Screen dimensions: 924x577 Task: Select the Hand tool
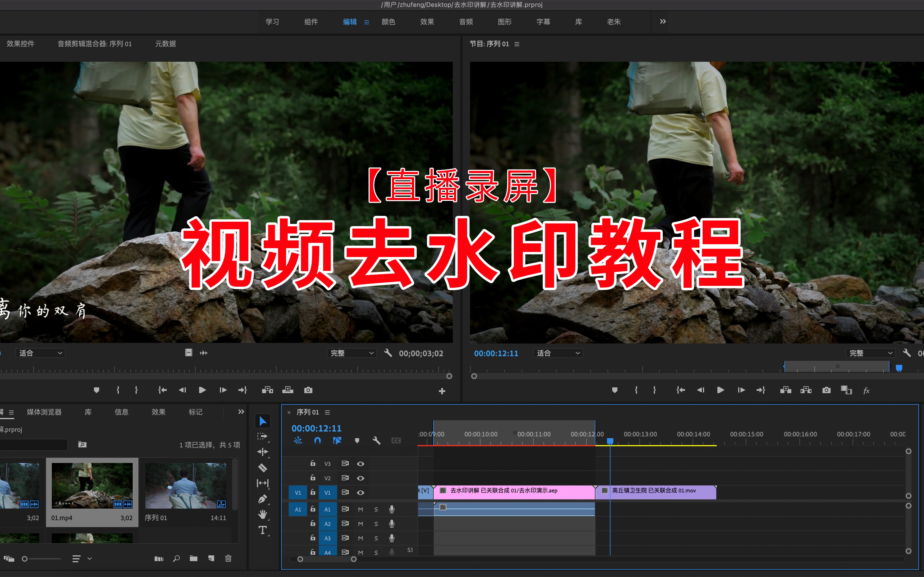tap(263, 514)
